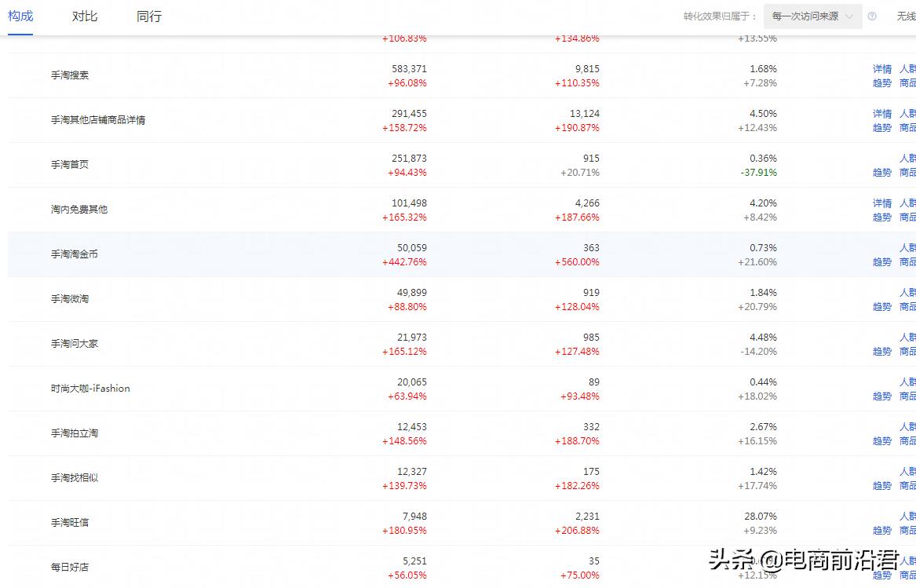The image size is (916, 588).
Task: Select the 手淘首页 source name
Action: pos(70,164)
